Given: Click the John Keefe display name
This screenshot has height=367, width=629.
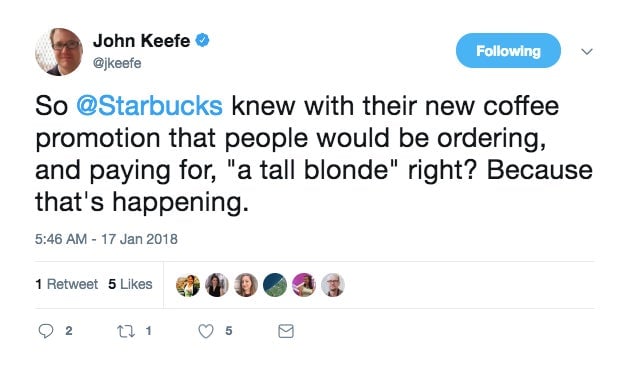Looking at the screenshot, I should pos(142,41).
